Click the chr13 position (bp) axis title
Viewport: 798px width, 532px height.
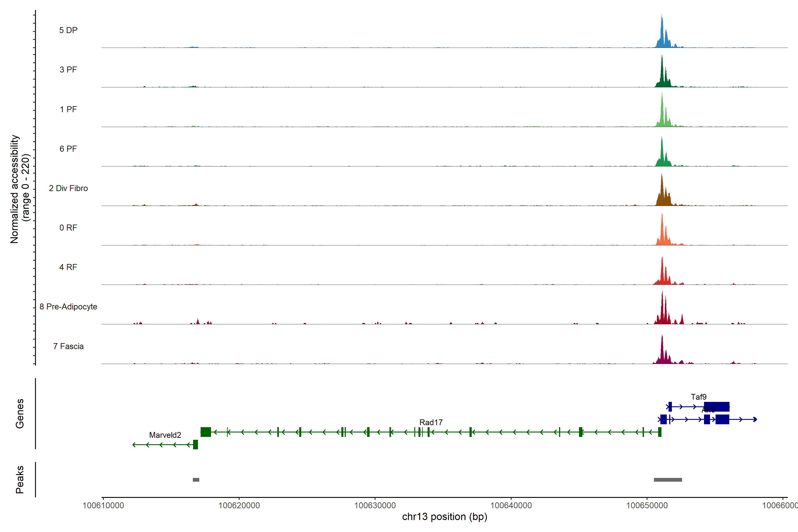click(444, 517)
